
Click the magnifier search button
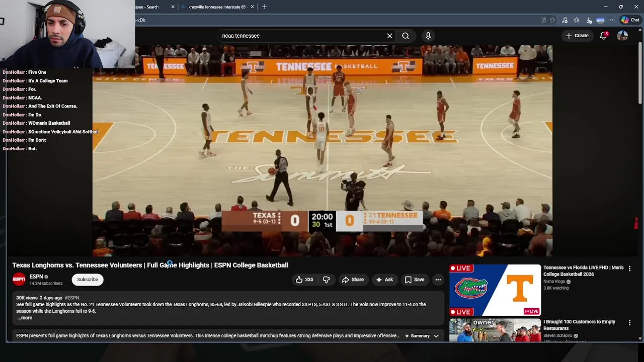[406, 36]
